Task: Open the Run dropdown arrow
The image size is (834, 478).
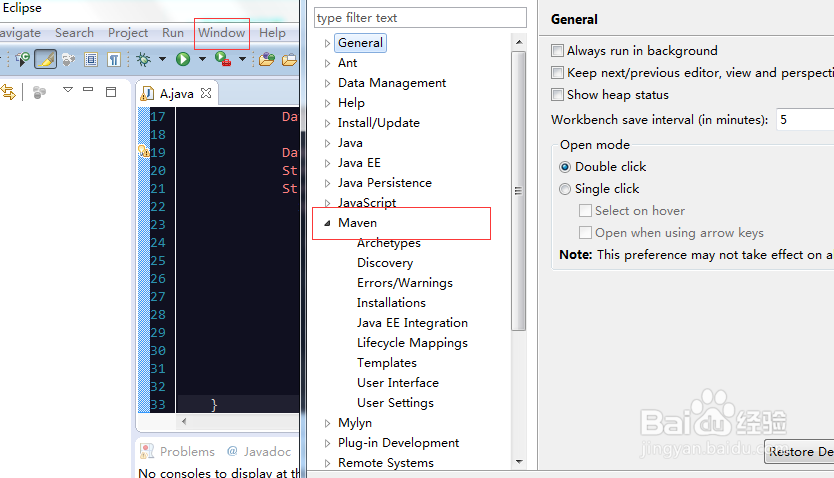Action: (202, 59)
